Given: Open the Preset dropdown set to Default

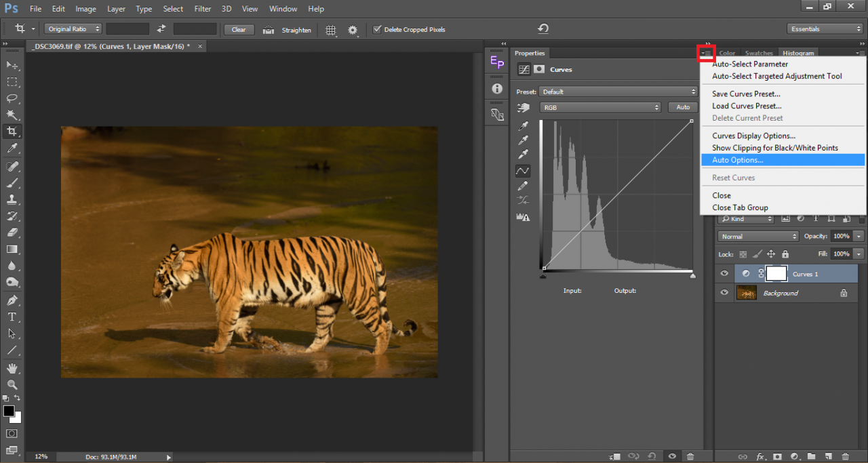Looking at the screenshot, I should [x=618, y=92].
